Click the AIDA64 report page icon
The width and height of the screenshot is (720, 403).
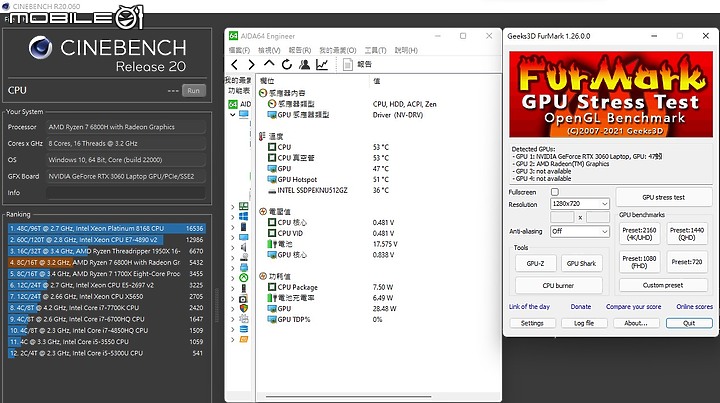coord(348,65)
